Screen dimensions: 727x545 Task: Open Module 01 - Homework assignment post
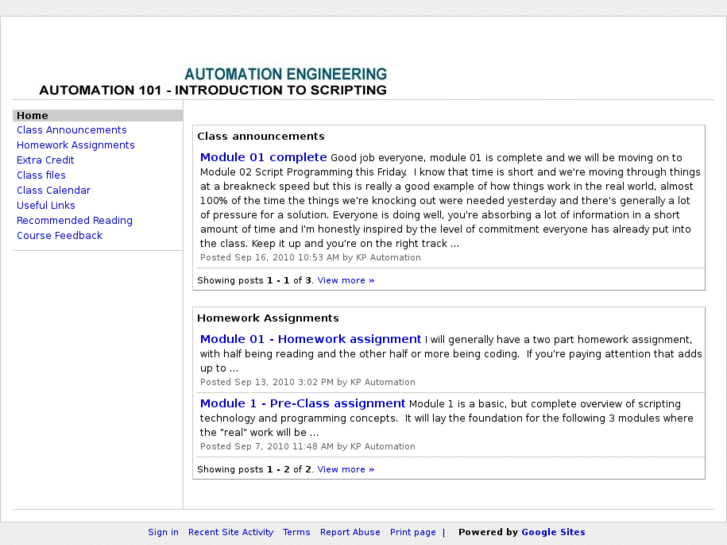tap(310, 339)
